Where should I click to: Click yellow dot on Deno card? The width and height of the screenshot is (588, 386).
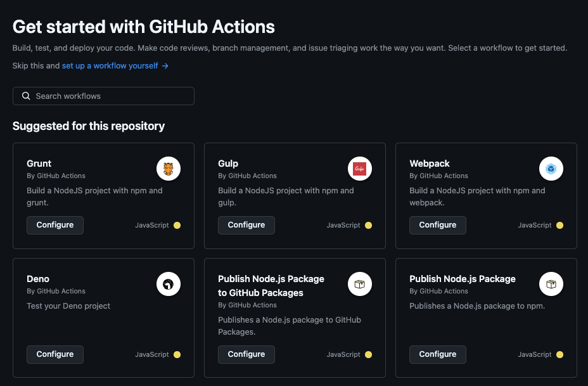(x=177, y=354)
